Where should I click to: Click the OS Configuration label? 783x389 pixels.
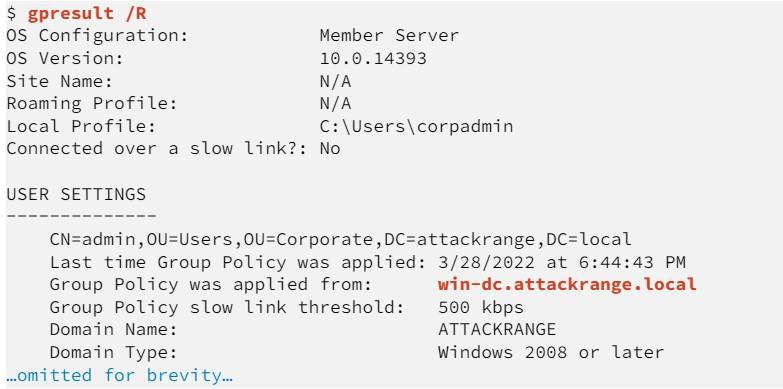[97, 35]
